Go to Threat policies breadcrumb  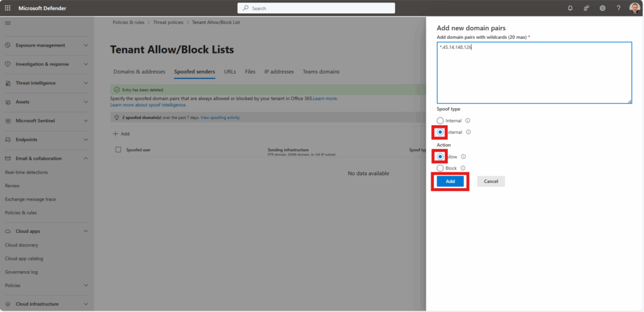(x=169, y=23)
